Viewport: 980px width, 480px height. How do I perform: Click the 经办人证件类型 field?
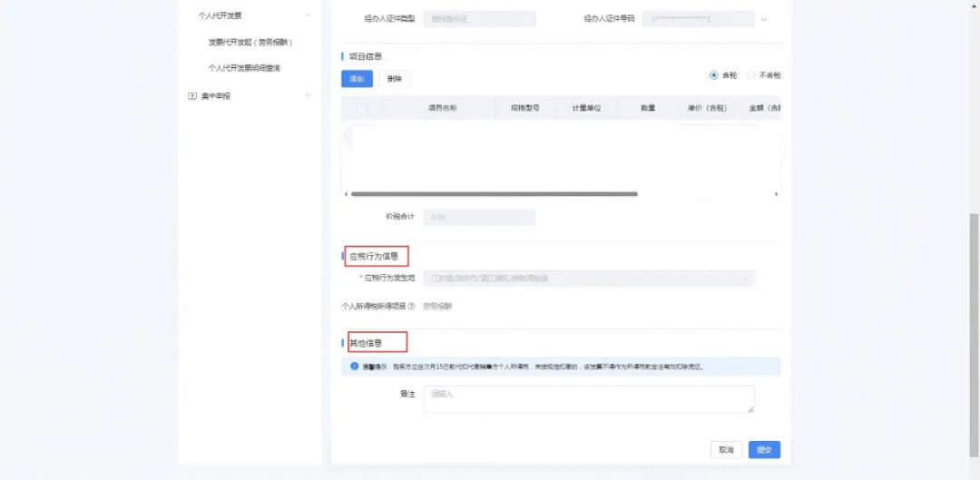(479, 19)
